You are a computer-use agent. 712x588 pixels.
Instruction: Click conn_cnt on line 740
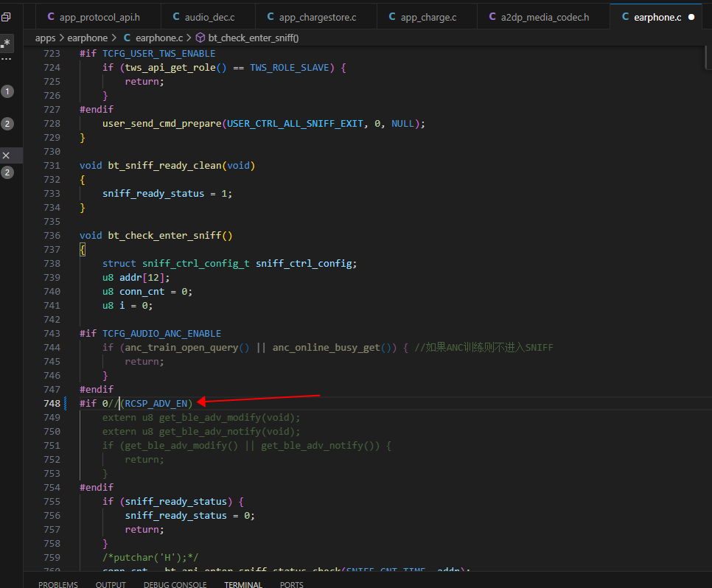[x=142, y=292]
